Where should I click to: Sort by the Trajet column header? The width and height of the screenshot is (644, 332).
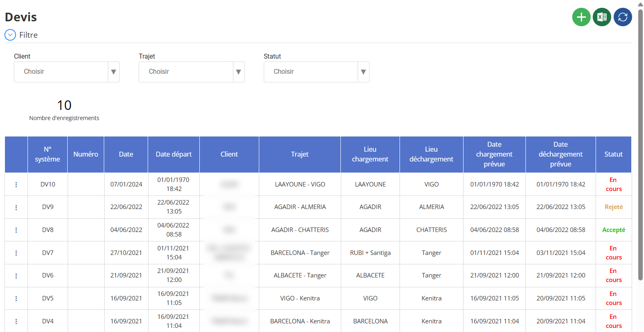pos(300,155)
